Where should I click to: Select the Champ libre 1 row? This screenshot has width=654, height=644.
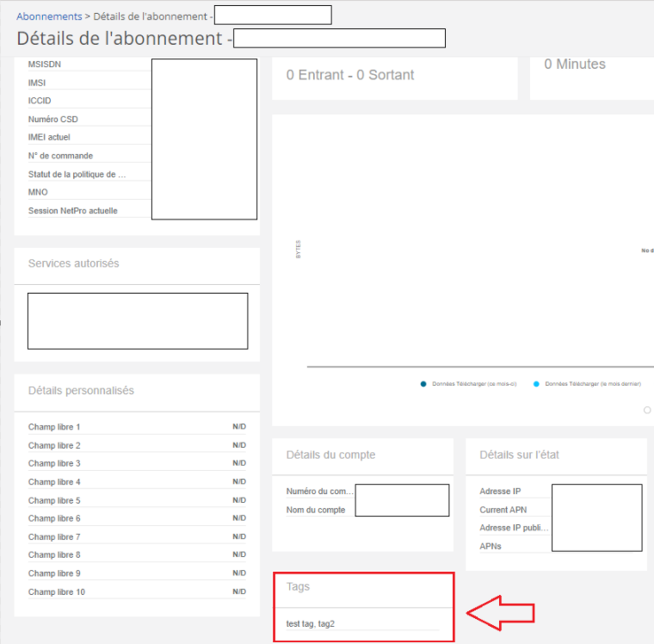tap(54, 427)
